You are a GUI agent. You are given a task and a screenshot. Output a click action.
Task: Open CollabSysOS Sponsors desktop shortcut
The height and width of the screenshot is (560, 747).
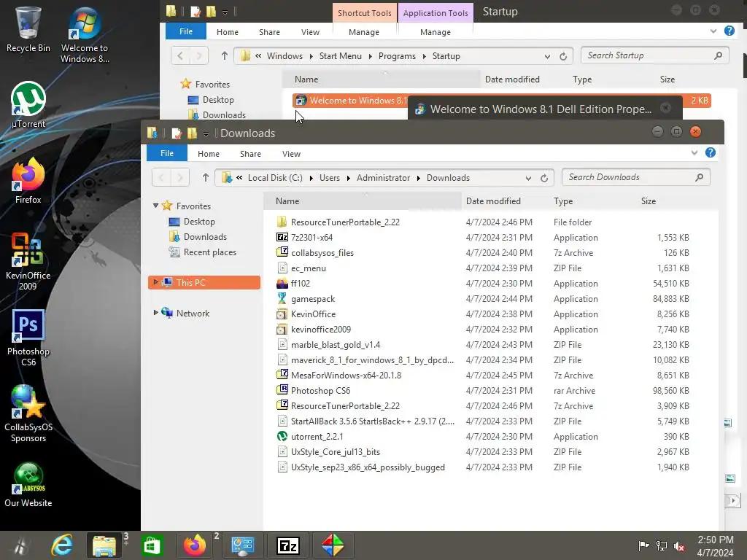28,414
